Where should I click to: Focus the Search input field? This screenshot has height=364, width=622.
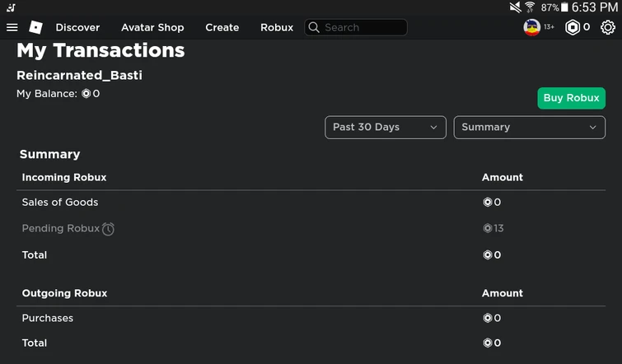click(362, 27)
